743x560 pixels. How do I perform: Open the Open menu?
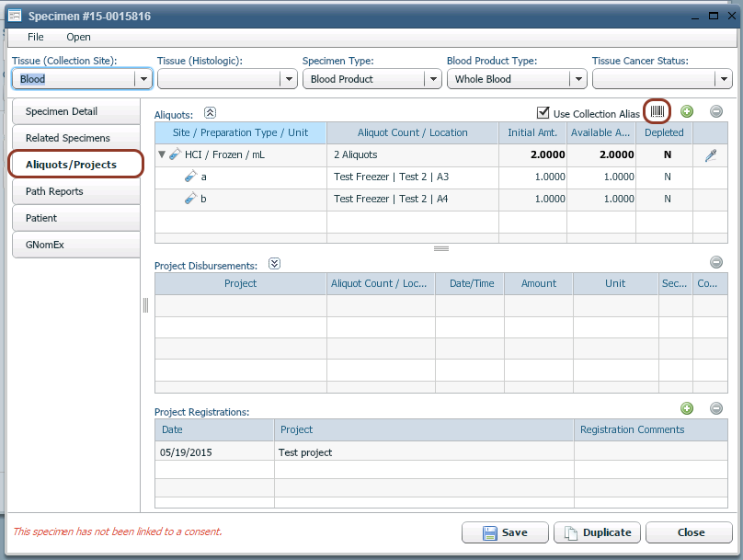click(79, 37)
